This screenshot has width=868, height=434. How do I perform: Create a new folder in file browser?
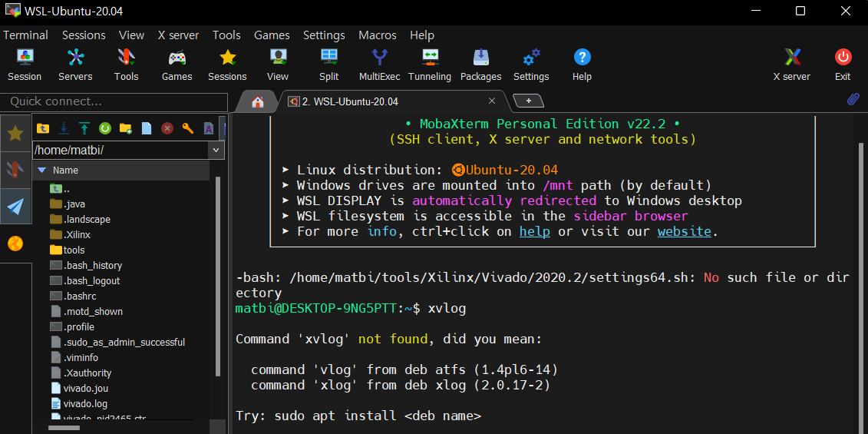(125, 128)
